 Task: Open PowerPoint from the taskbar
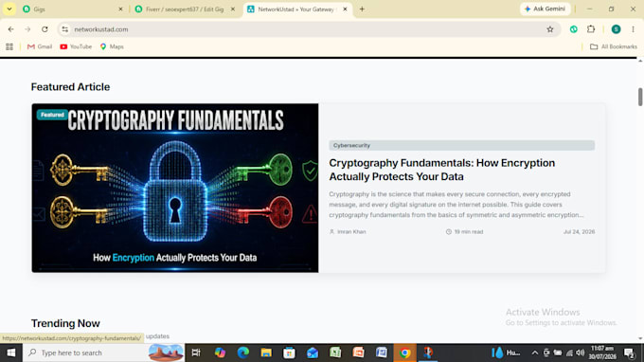point(359,353)
